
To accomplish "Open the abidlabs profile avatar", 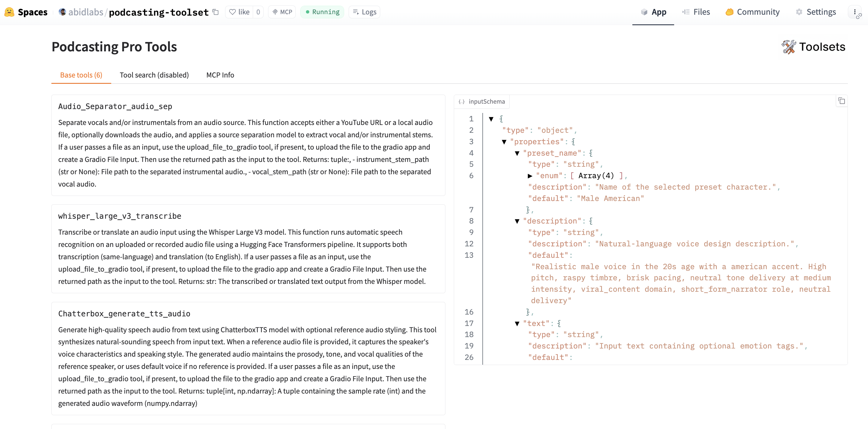I will [x=62, y=12].
